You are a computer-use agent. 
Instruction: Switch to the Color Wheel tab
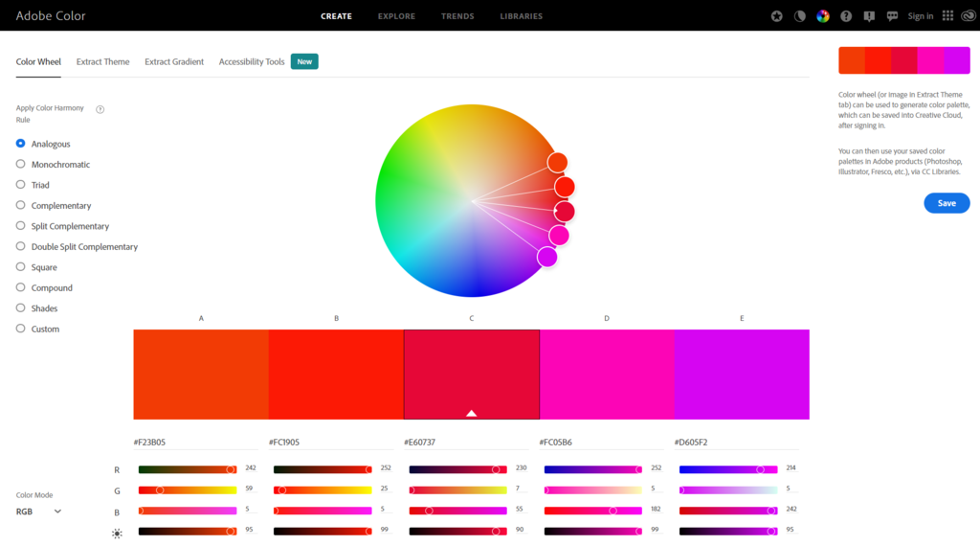pos(38,62)
